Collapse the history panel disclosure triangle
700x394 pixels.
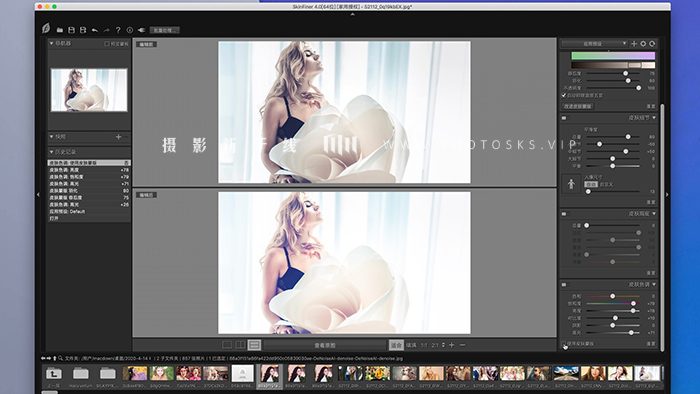(52, 152)
